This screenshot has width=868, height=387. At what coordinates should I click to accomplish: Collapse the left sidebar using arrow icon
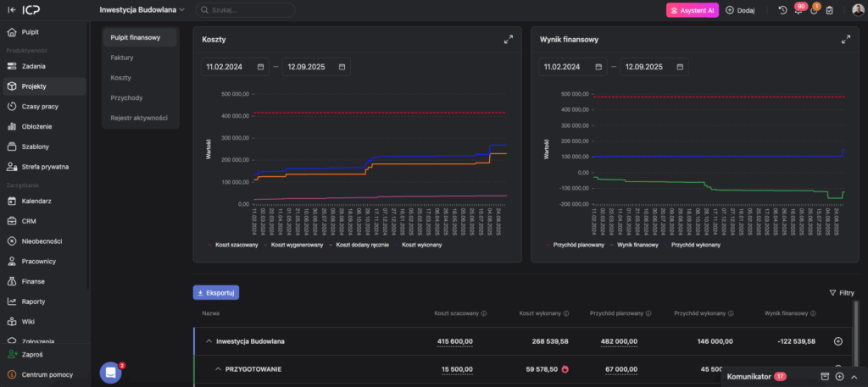(10, 10)
